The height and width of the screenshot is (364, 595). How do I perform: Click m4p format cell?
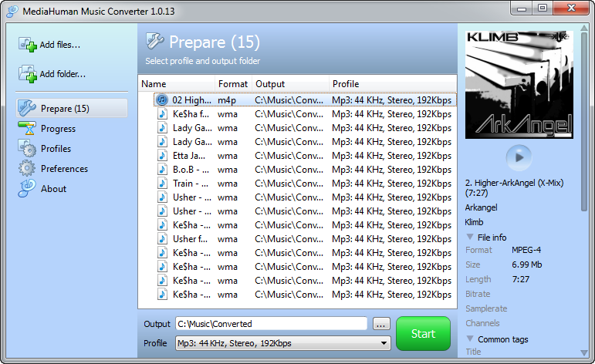227,100
